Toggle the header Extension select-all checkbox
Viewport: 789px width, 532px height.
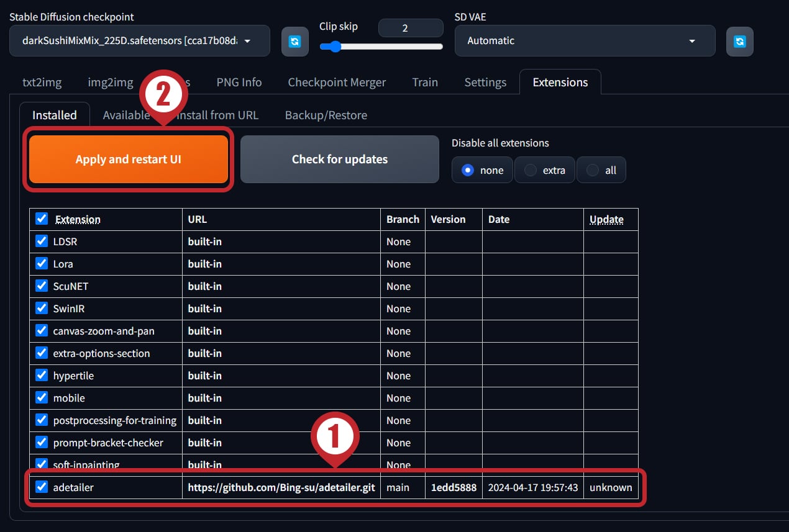point(42,219)
